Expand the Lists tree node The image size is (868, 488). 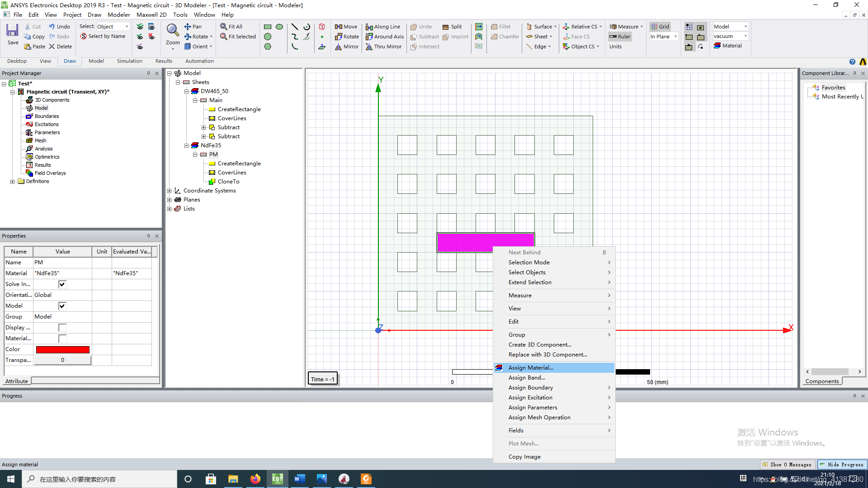pos(170,209)
